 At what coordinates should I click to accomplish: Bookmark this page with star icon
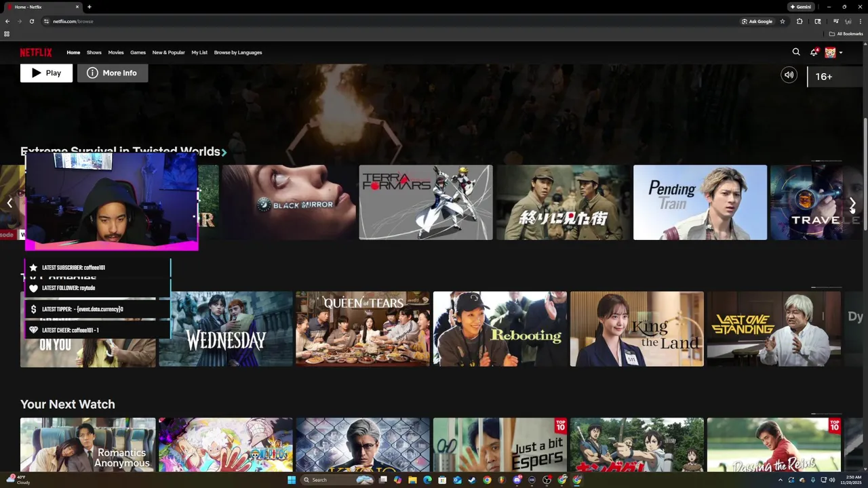783,21
